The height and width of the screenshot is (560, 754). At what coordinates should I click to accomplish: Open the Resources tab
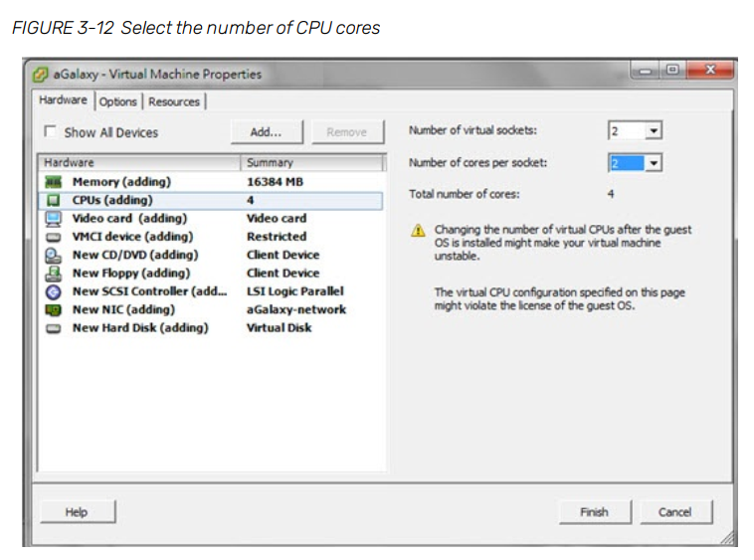click(x=174, y=101)
